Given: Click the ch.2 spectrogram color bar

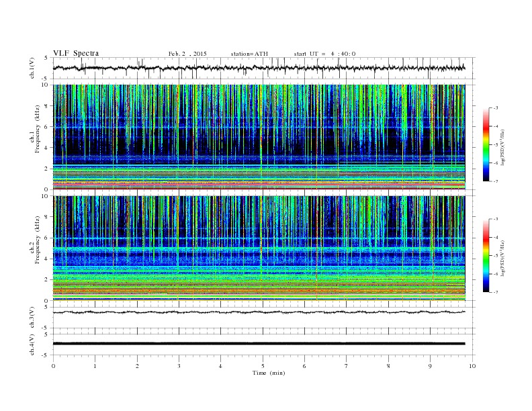Looking at the screenshot, I should click(x=486, y=256).
